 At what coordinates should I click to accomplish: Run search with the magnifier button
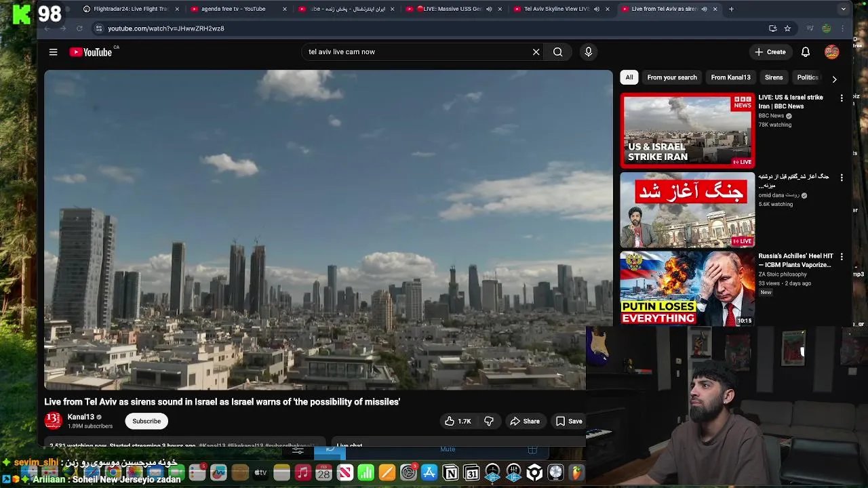tap(557, 52)
